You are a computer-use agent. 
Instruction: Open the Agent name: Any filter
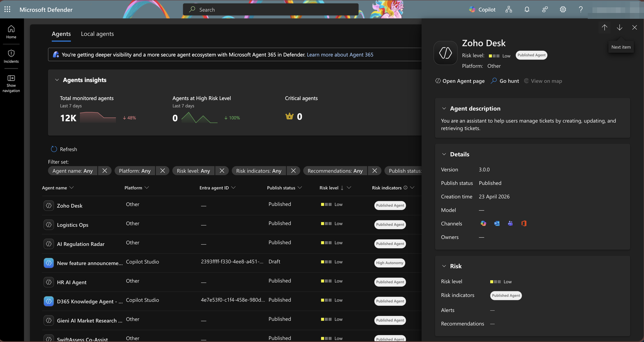click(73, 171)
